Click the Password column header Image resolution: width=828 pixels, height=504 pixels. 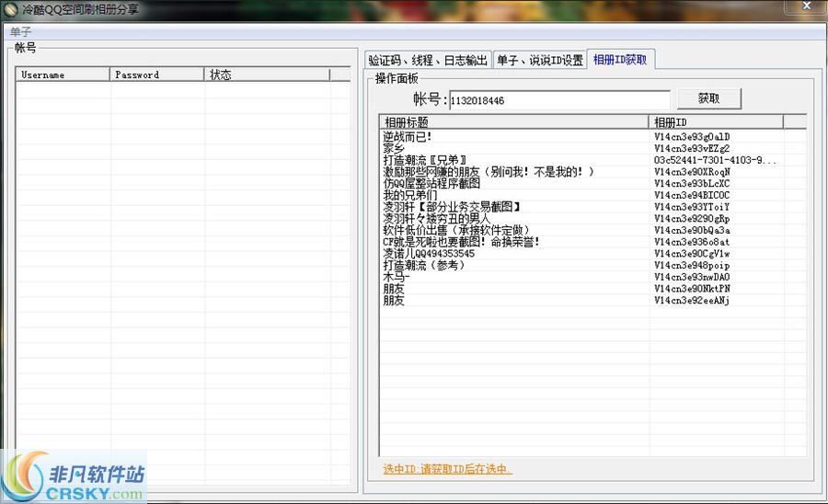tap(156, 74)
